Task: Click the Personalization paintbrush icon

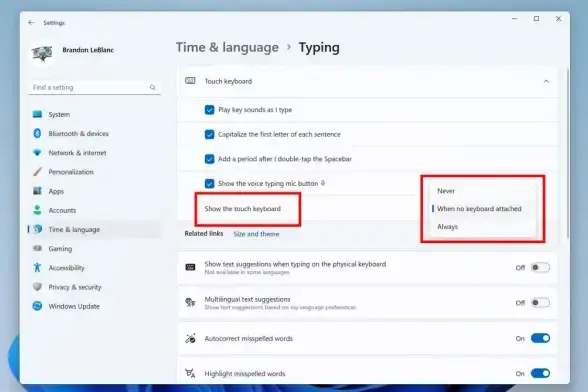Action: (x=37, y=172)
